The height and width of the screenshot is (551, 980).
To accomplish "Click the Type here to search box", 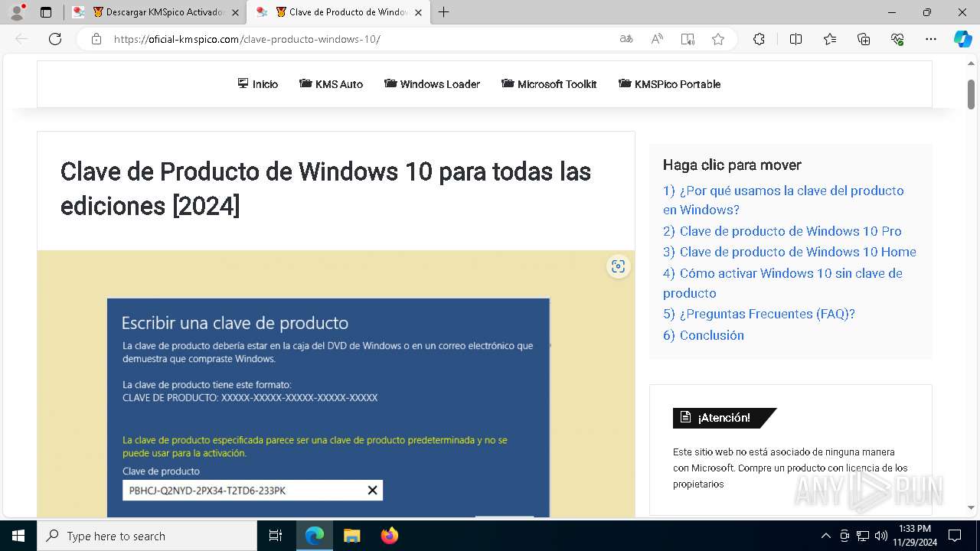I will [x=147, y=536].
